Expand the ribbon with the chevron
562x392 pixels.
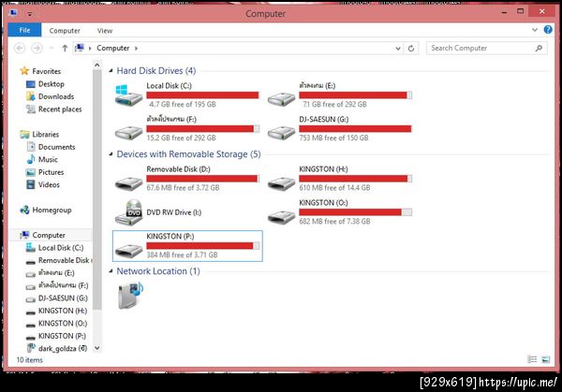click(535, 30)
